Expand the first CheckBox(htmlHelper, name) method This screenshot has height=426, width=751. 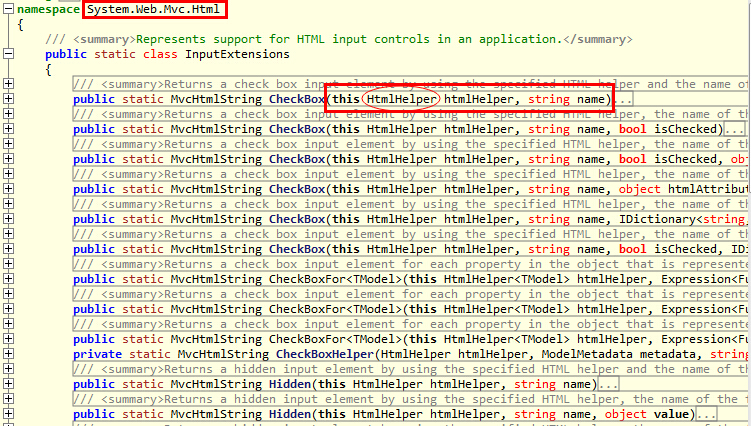(x=8, y=99)
